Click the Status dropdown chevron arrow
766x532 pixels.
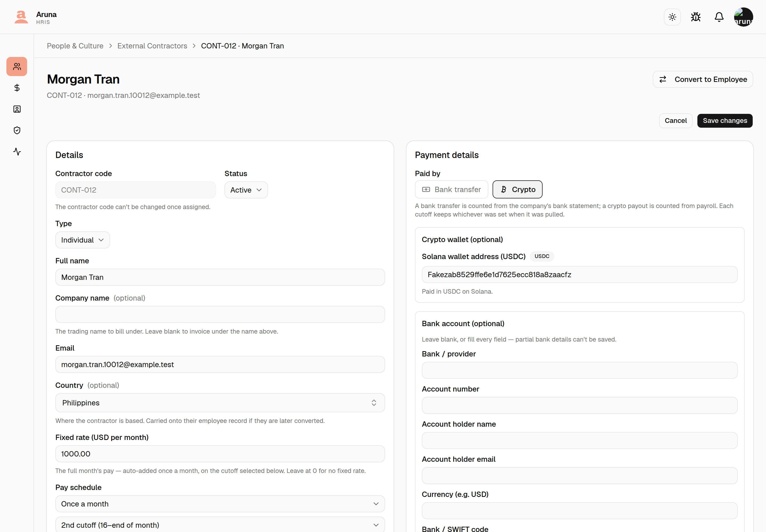pos(259,190)
